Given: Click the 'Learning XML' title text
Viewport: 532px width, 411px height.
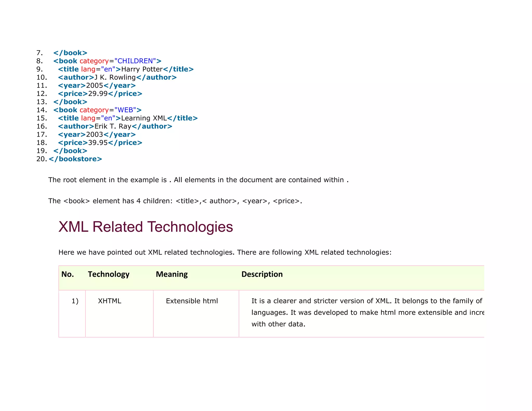Looking at the screenshot, I should (144, 118).
